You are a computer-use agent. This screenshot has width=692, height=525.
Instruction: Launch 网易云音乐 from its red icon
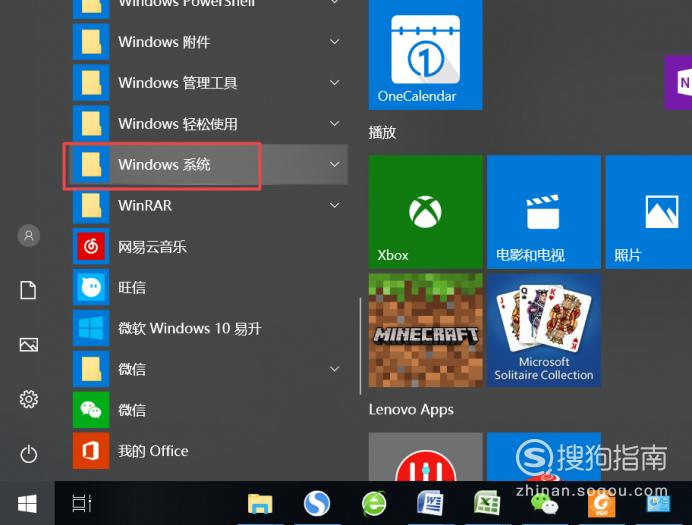(x=91, y=246)
